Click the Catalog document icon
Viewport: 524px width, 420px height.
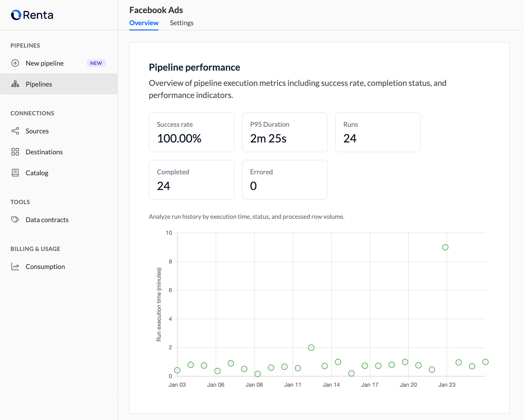point(15,173)
